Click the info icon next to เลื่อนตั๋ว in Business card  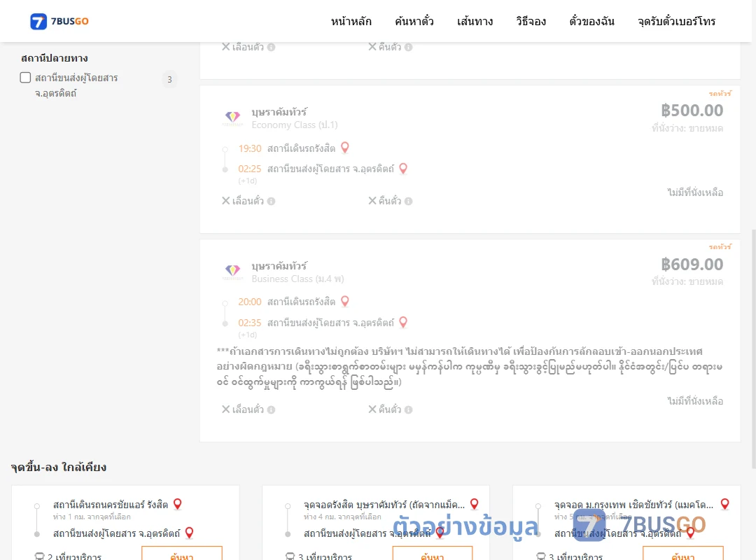[x=272, y=409]
